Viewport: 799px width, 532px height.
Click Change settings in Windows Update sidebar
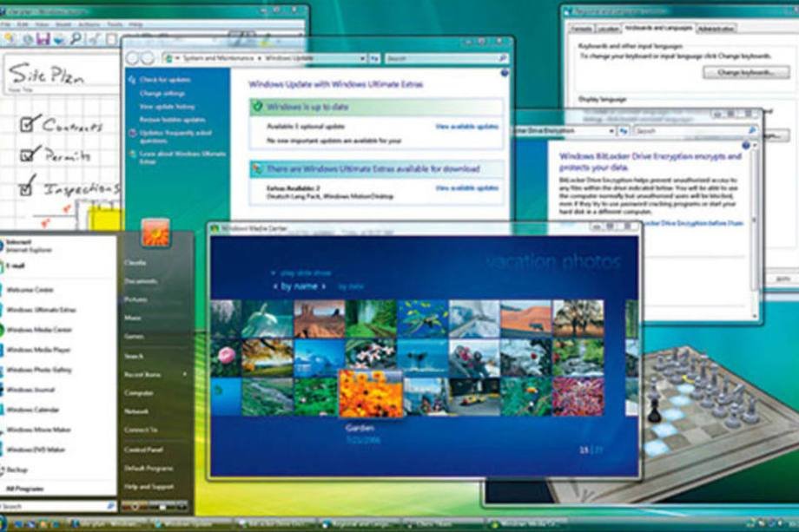[162, 94]
